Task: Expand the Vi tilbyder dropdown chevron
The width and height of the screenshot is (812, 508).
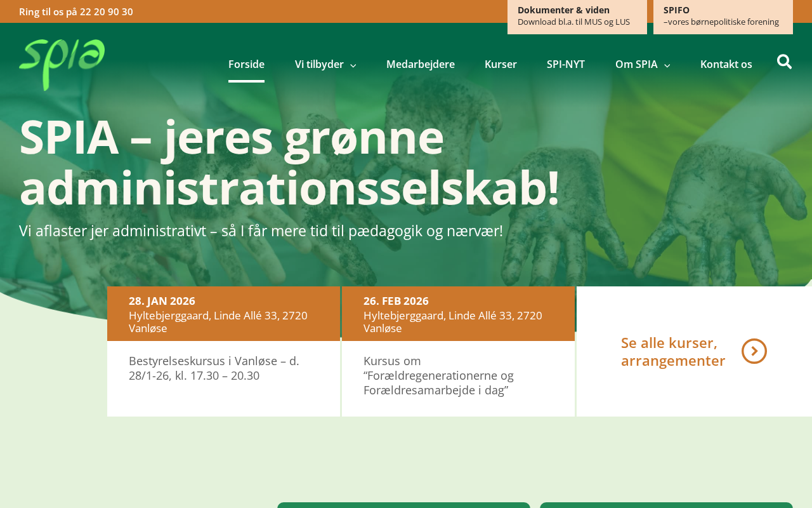Action: [x=353, y=65]
